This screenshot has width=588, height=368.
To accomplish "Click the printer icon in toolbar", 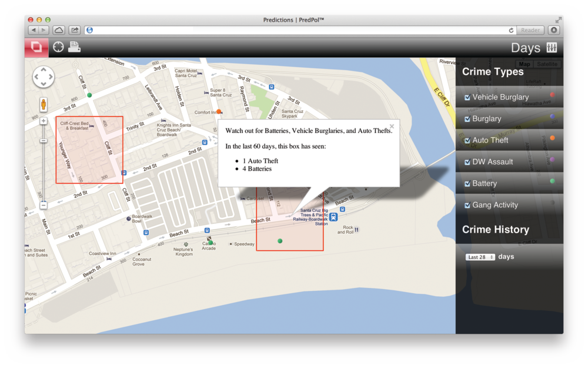I will click(x=74, y=47).
